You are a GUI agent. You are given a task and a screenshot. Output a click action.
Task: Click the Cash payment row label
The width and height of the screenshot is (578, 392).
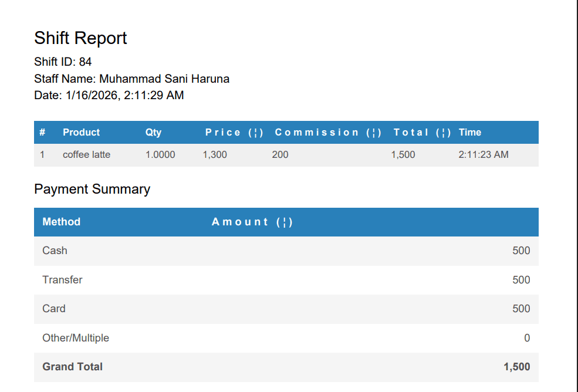[55, 251]
